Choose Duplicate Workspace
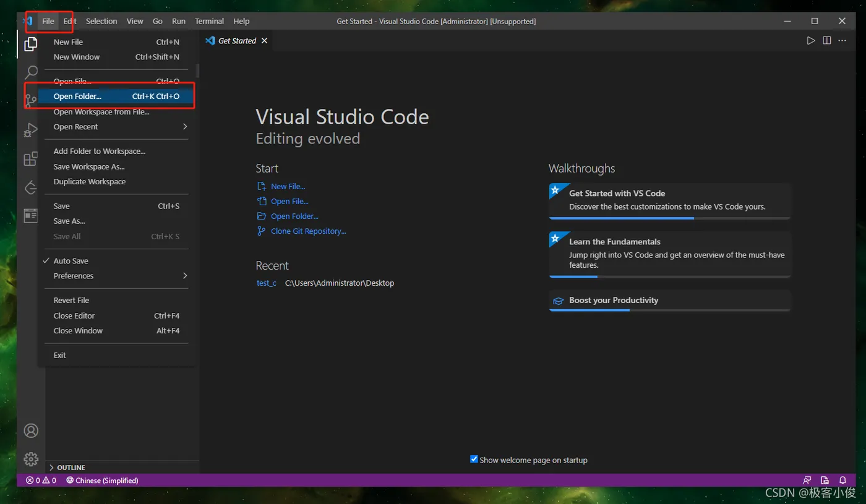Viewport: 866px width, 504px height. (116, 182)
